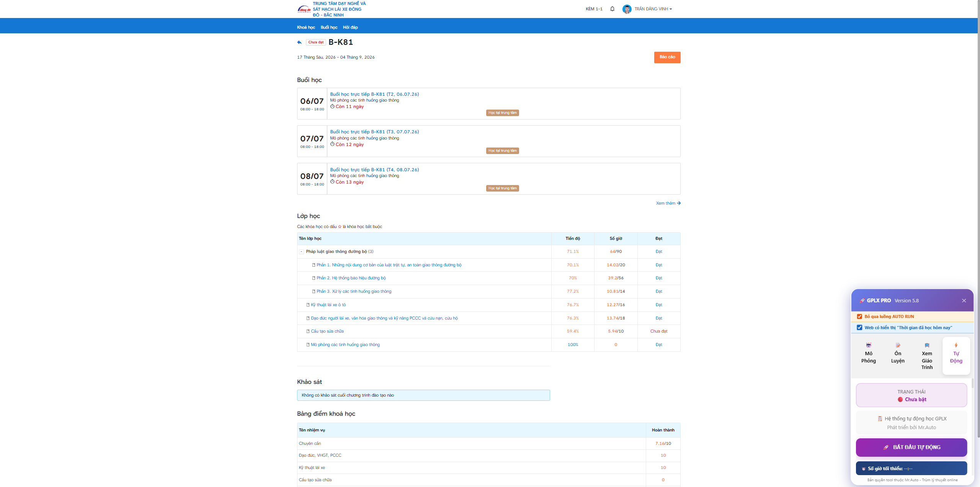Click the Tiến độ column header

573,238
